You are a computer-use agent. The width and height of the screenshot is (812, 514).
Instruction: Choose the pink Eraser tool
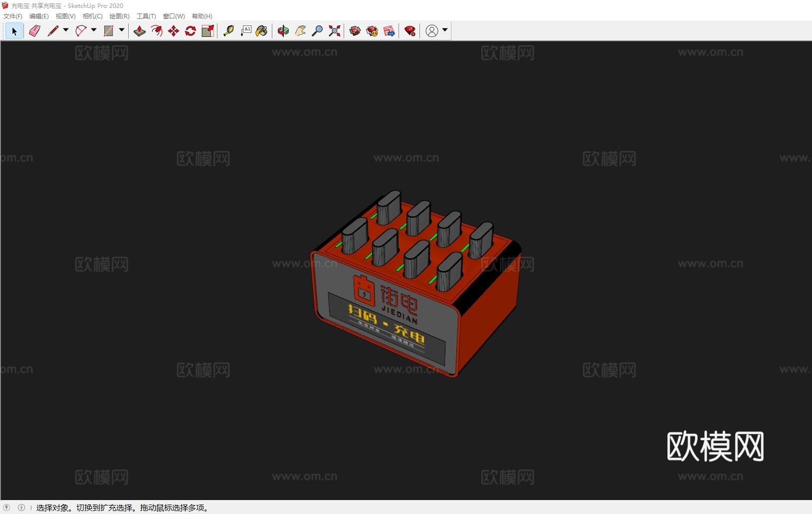pyautogui.click(x=34, y=31)
